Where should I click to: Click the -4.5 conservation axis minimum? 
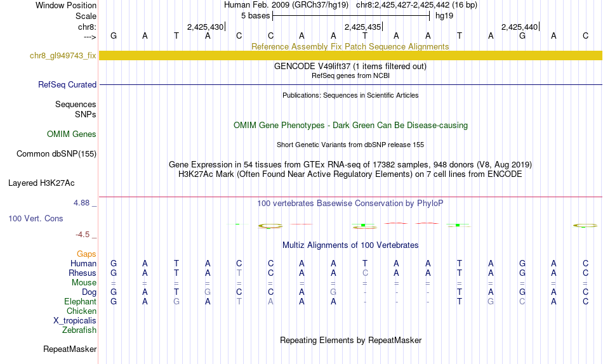point(83,235)
